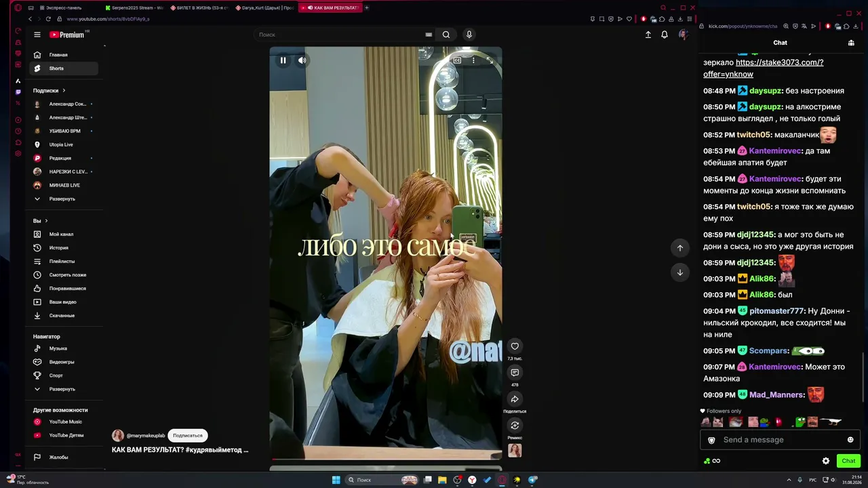
Task: Expand subscriptions list with Развернуть
Action: point(64,199)
